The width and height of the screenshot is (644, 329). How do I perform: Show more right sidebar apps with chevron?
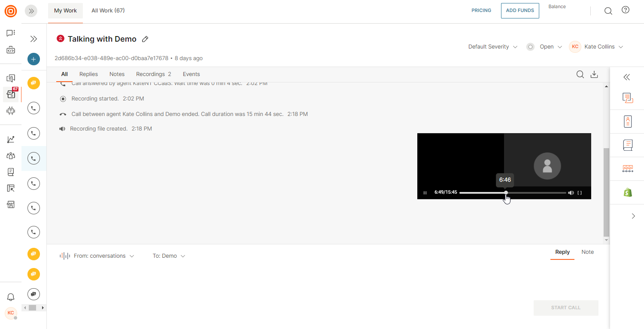(x=633, y=216)
